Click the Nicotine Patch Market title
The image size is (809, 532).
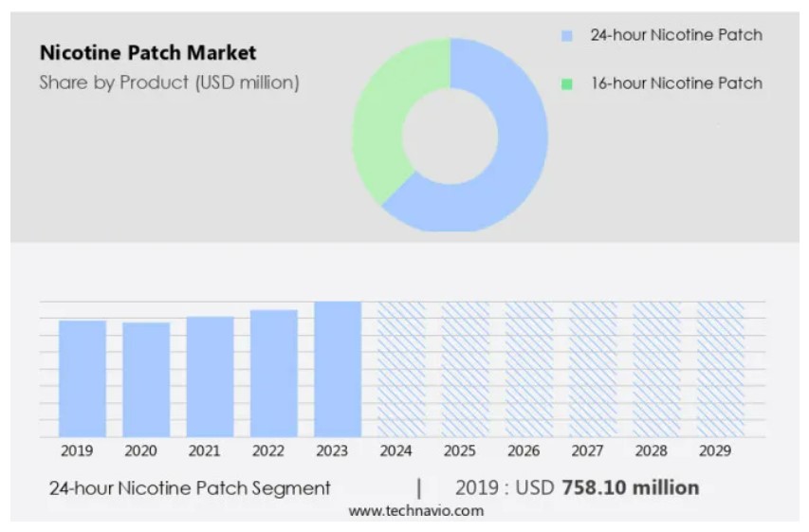[147, 53]
